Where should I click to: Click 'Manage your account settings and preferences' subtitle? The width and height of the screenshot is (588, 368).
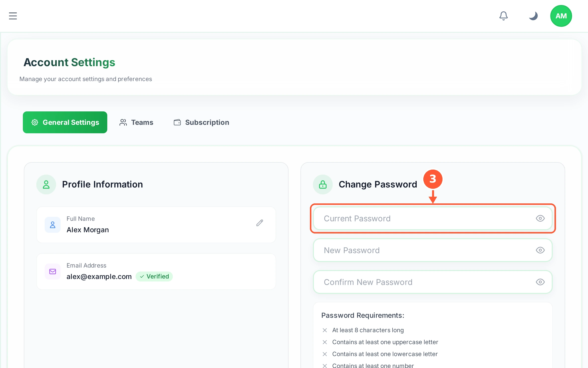(x=86, y=79)
